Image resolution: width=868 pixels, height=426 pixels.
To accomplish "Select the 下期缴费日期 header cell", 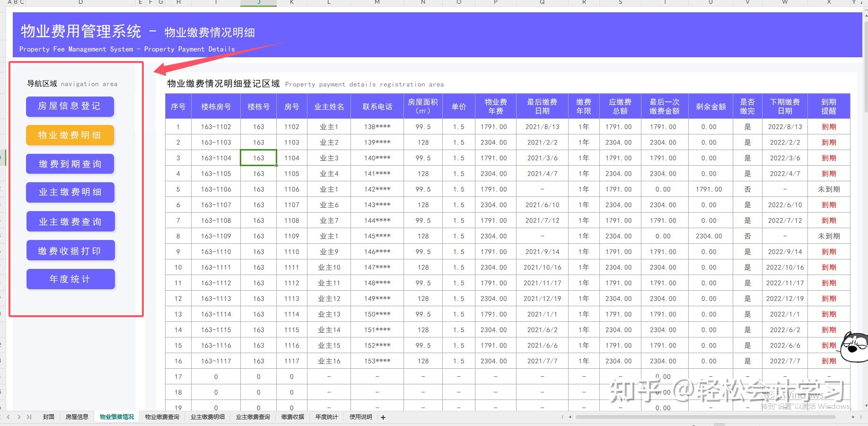I will (785, 106).
